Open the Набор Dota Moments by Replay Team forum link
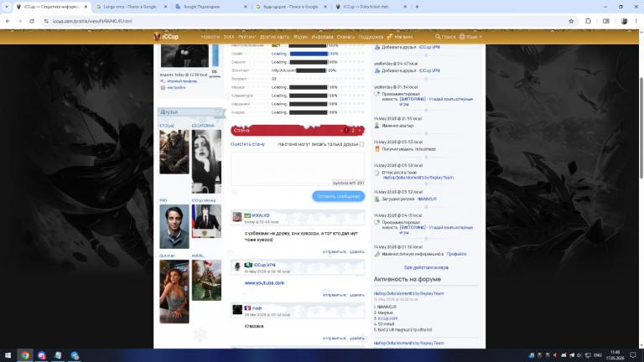The height and width of the screenshot is (362, 644). (x=408, y=293)
